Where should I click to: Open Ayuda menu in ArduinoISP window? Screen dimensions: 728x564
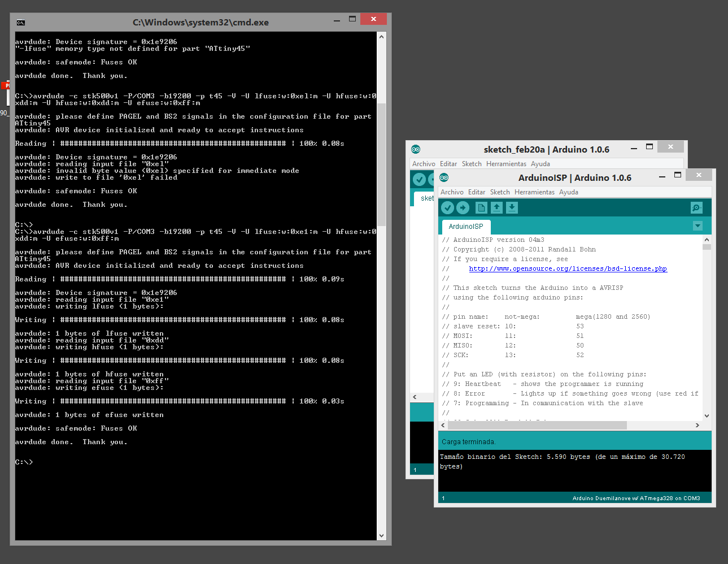569,192
